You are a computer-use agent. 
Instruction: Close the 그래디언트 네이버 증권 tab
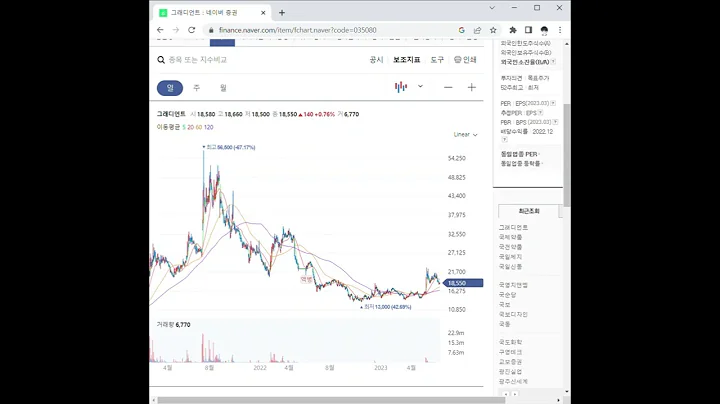[263, 13]
